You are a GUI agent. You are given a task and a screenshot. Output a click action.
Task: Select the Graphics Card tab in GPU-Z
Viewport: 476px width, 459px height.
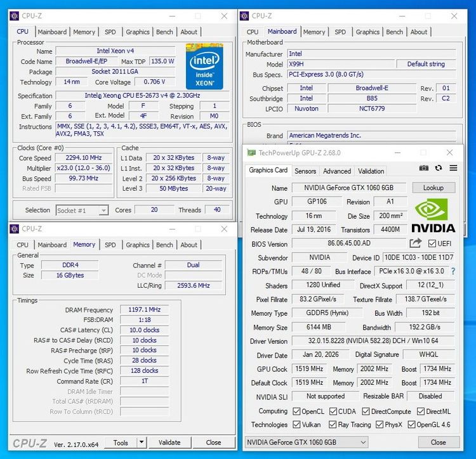(x=268, y=170)
